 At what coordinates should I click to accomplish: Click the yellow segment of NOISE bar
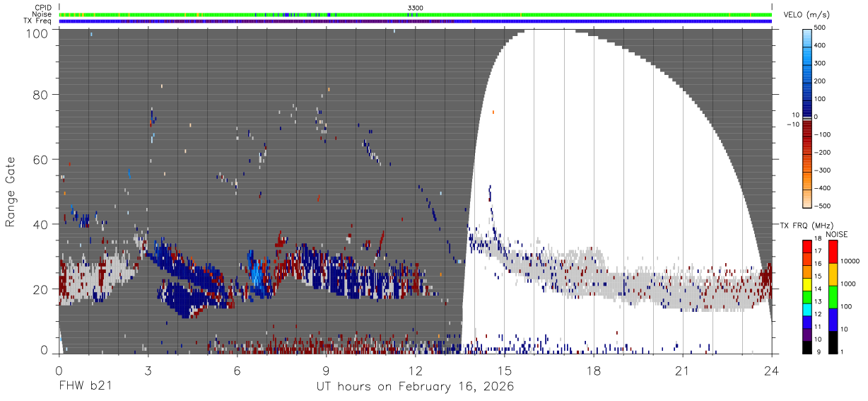pos(833,274)
